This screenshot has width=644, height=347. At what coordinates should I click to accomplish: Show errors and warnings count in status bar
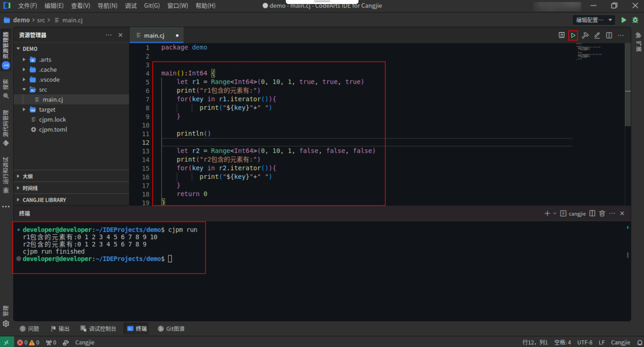point(28,342)
